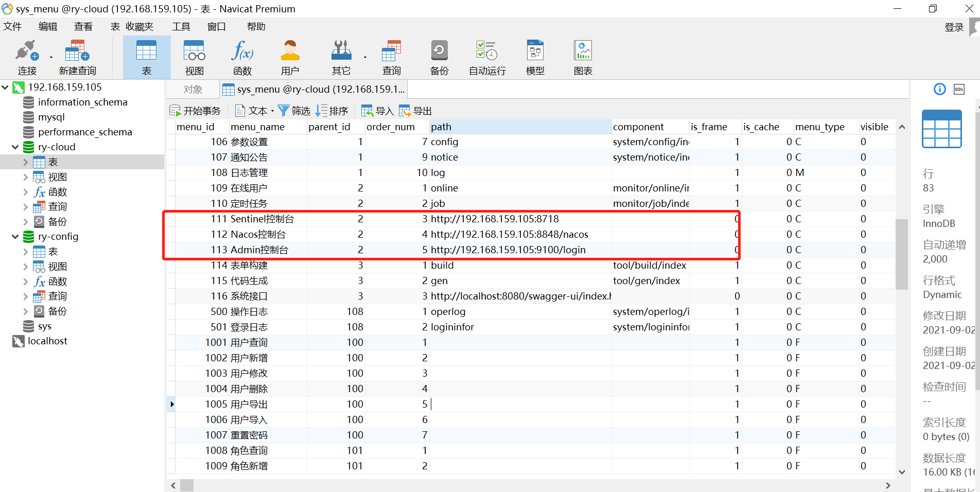Viewport: 980px width, 492px height.
Task: Collapse the ry-config database node
Action: pyautogui.click(x=15, y=237)
